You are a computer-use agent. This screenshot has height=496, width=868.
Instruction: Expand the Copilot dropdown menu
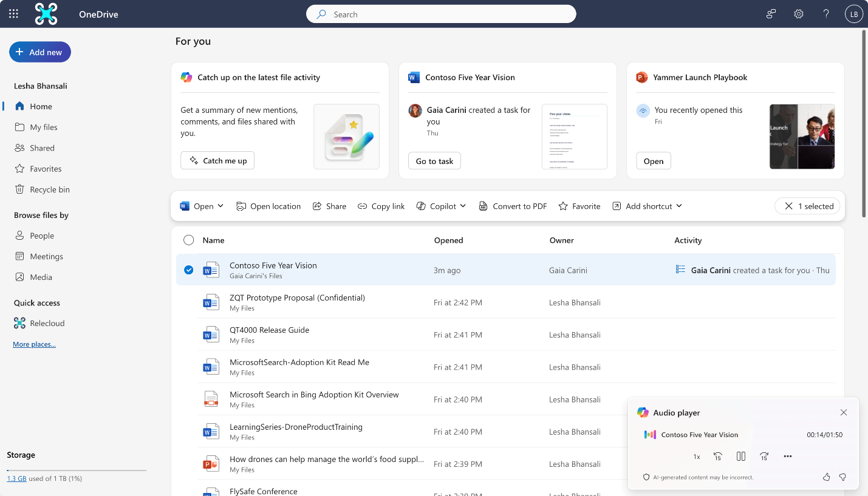pos(463,206)
